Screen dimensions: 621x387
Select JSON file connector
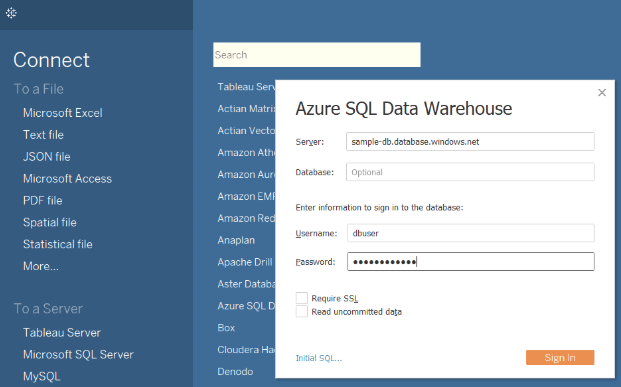[46, 156]
